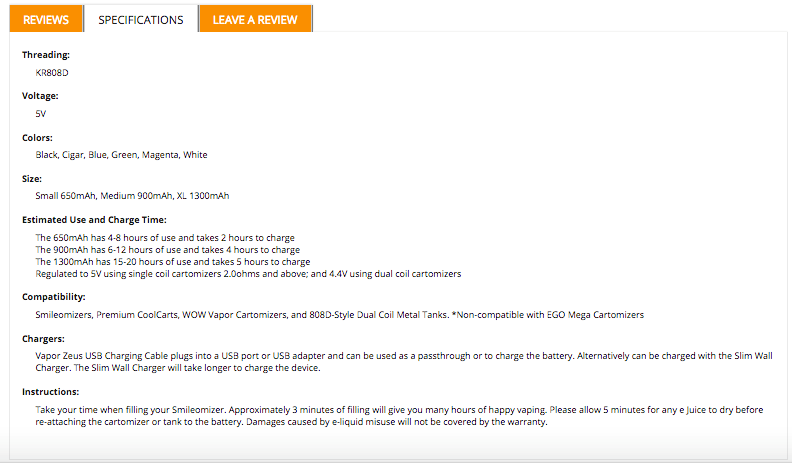Select the Specifications tab
The image size is (792, 463).
(x=141, y=19)
